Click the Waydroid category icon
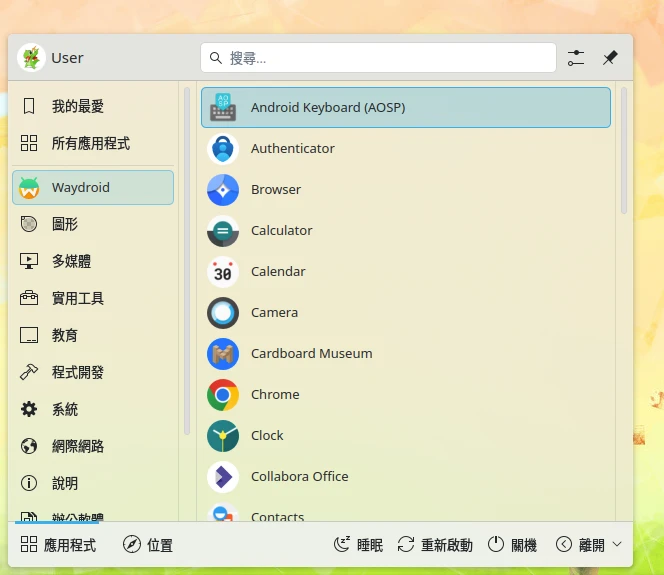 tap(29, 188)
